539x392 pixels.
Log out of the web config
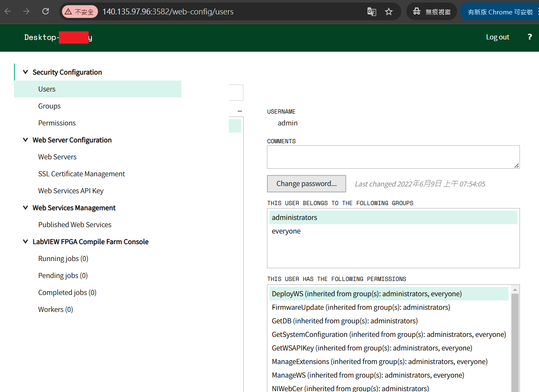pos(497,37)
